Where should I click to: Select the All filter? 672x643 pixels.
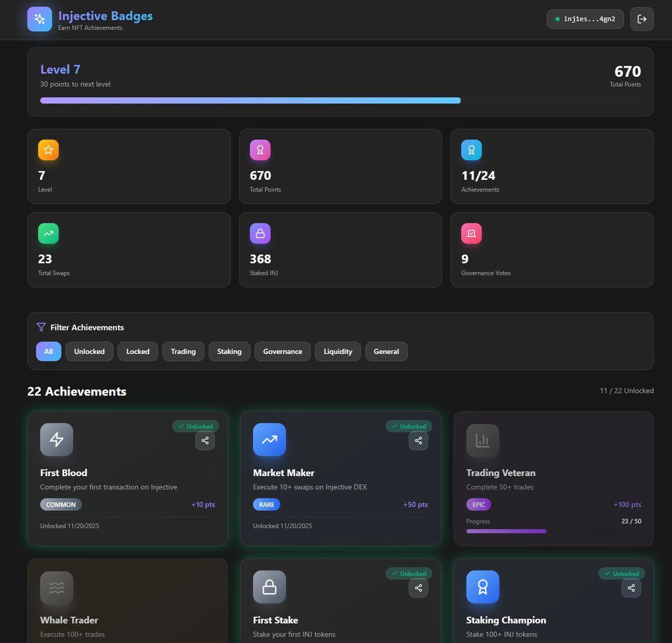click(x=49, y=352)
